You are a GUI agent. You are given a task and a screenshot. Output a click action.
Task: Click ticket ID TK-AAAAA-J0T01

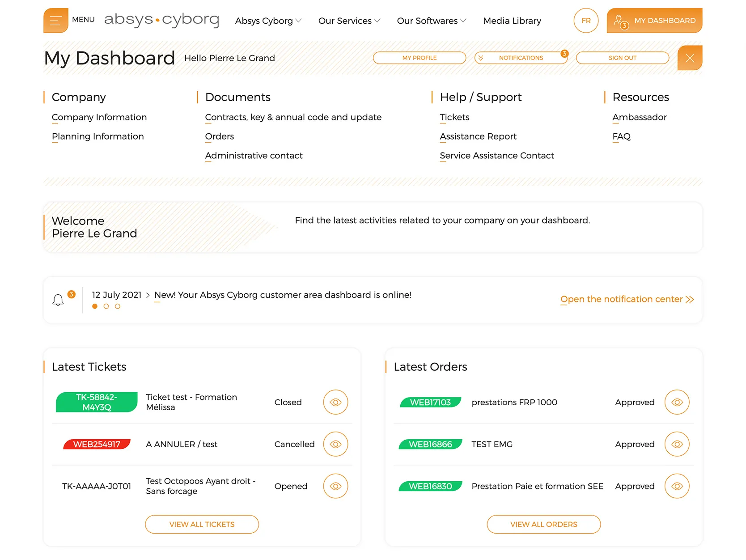[x=97, y=486]
